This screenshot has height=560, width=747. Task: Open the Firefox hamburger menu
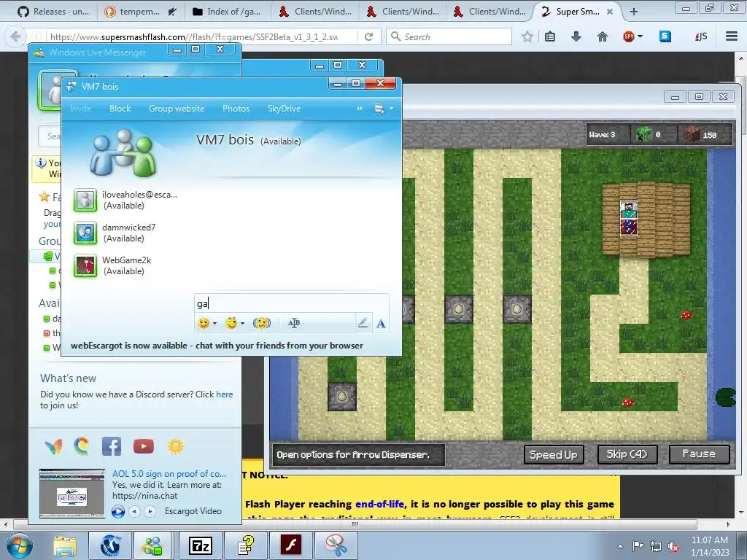point(732,36)
